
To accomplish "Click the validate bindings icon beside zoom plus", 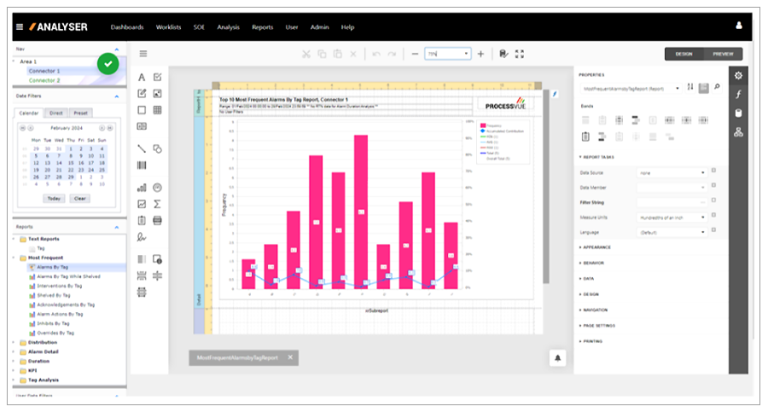I will coord(504,54).
